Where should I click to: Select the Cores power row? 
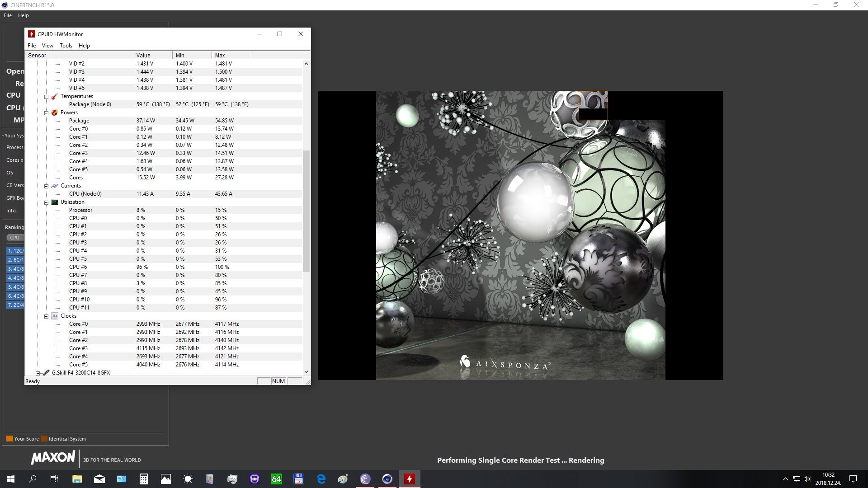click(164, 178)
